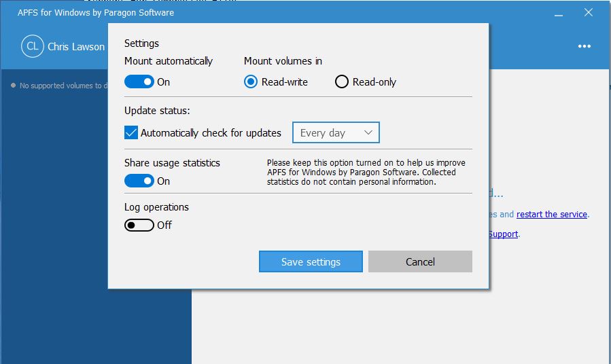
Task: Click the Cancel button
Action: pos(420,261)
